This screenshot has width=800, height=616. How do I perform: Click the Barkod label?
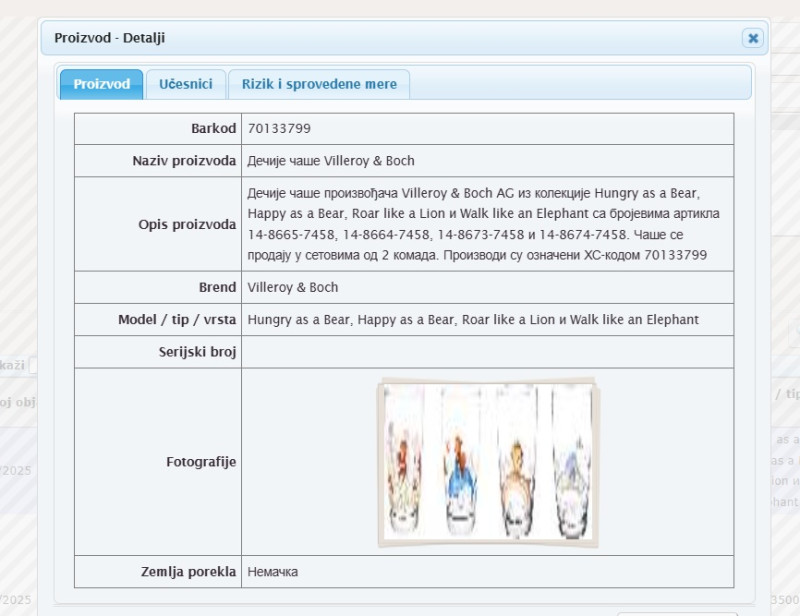(x=213, y=129)
